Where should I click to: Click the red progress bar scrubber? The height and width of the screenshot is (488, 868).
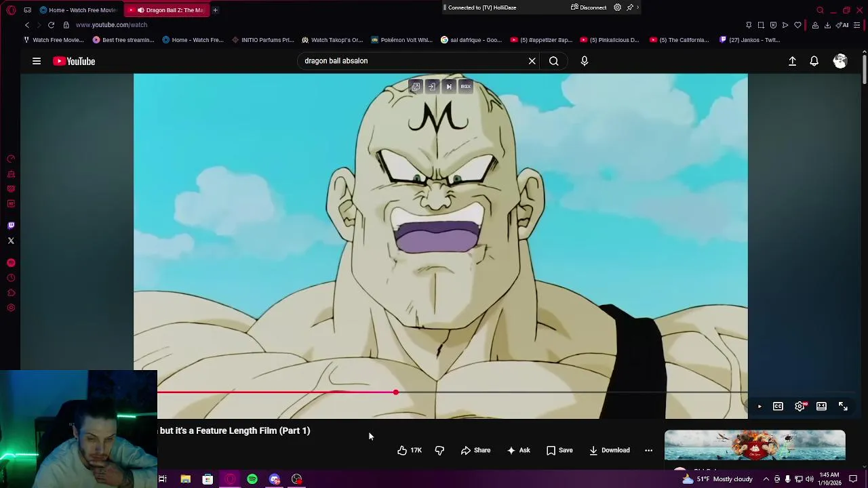(x=395, y=392)
